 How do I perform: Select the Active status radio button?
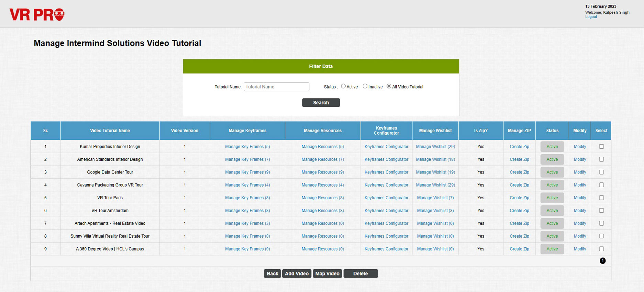[343, 86]
